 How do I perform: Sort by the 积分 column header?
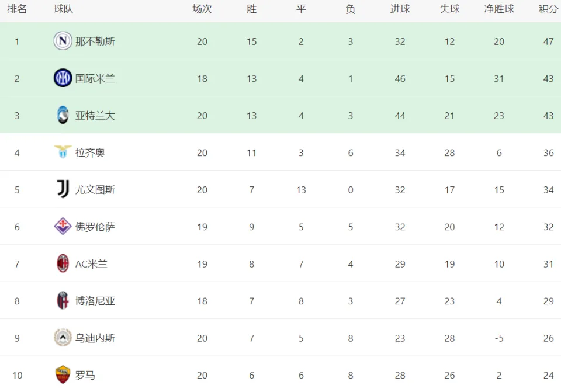549,9
